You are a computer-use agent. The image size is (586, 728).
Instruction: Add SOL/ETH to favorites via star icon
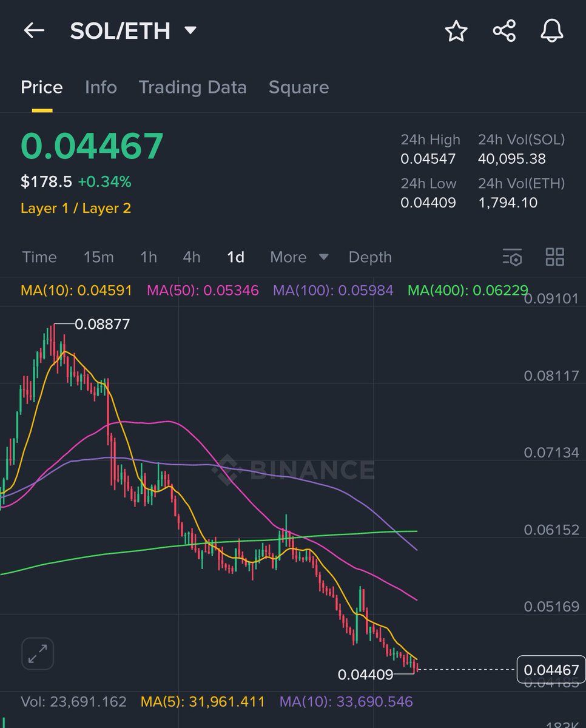point(456,32)
